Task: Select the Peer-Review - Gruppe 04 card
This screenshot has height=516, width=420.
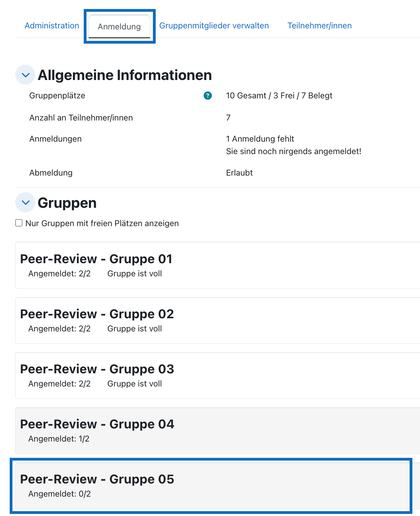Action: point(218,430)
